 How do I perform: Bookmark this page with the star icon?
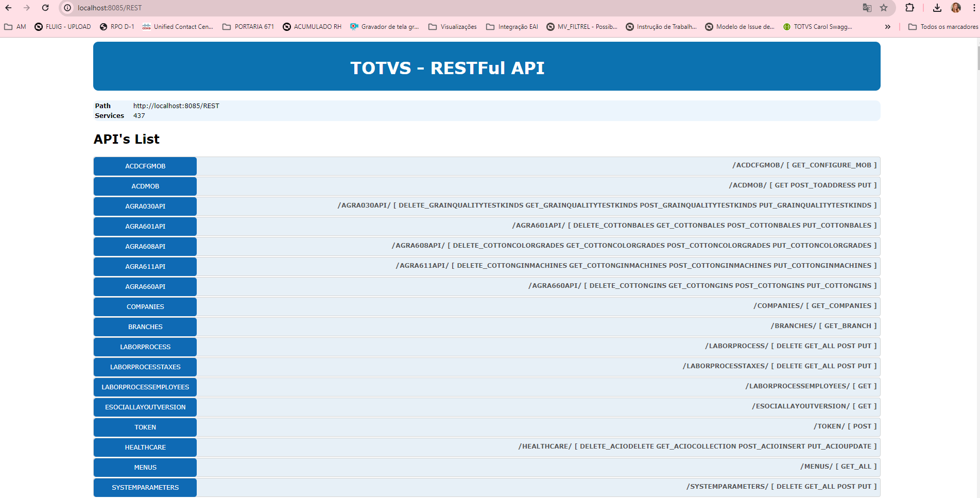coord(884,8)
